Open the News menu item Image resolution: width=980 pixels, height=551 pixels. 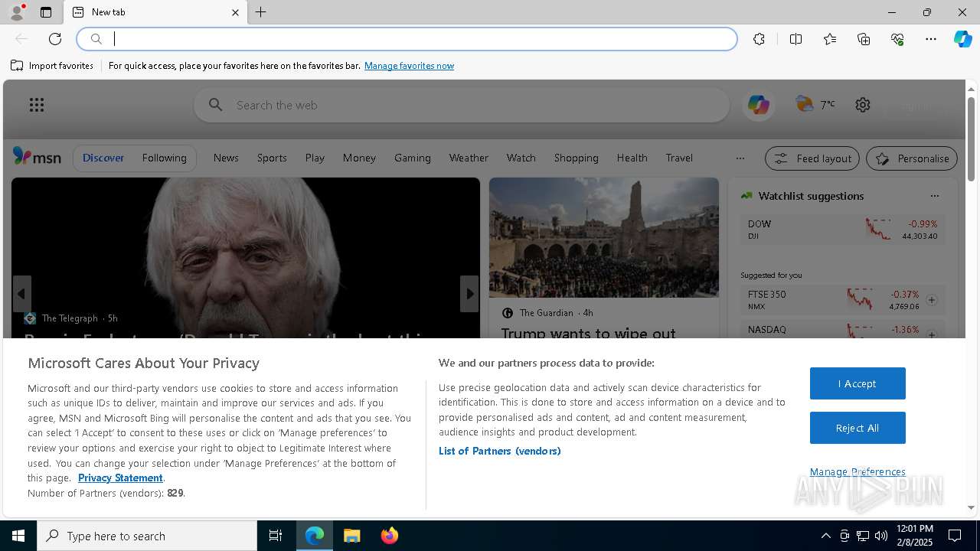(226, 158)
